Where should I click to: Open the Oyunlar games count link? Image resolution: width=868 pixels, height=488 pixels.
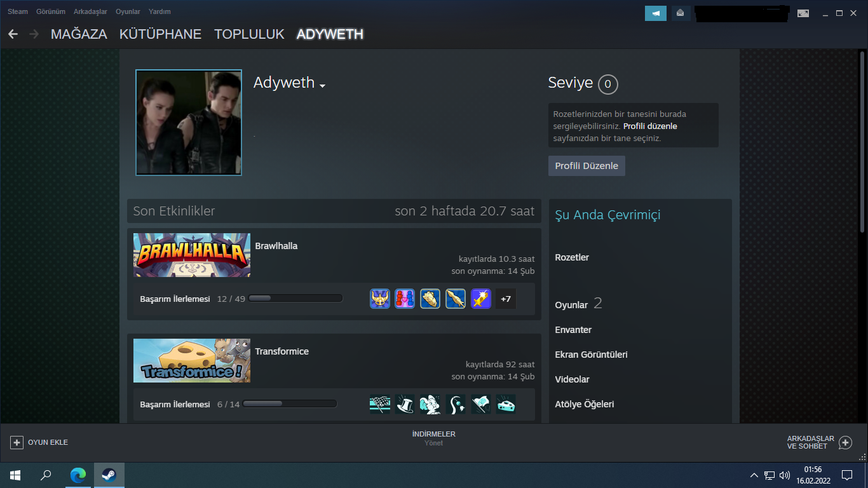[x=578, y=304]
